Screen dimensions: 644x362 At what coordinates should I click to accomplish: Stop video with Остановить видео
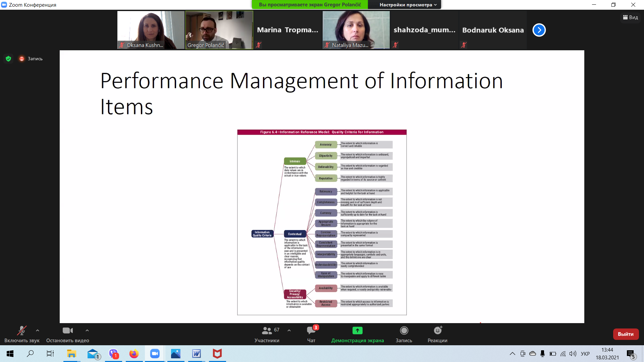[67, 331]
